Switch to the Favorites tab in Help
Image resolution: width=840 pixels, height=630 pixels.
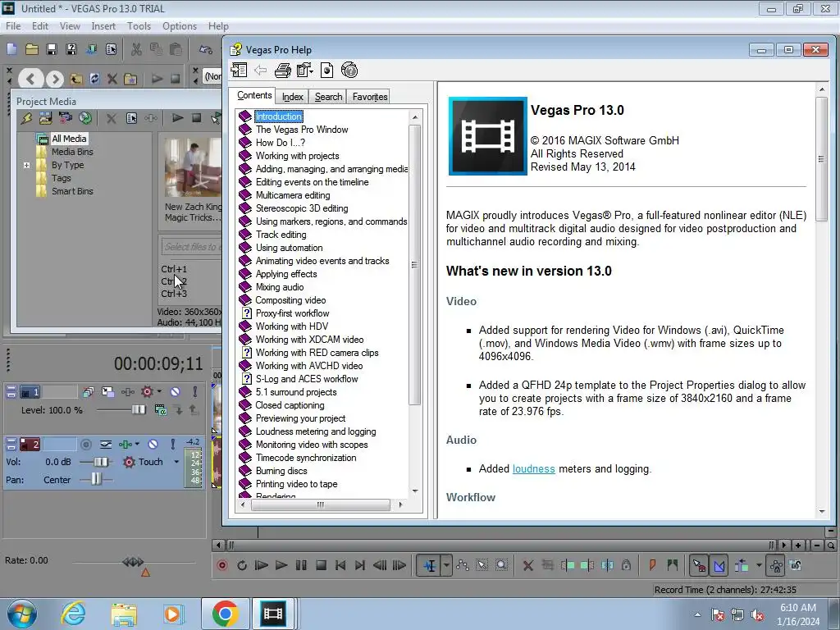click(370, 97)
